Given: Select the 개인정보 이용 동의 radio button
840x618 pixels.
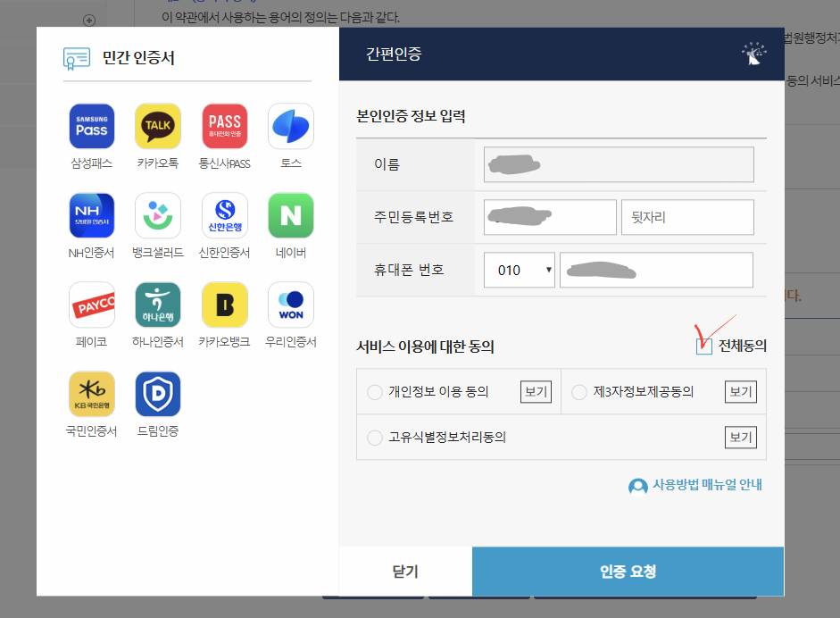Looking at the screenshot, I should pos(374,391).
